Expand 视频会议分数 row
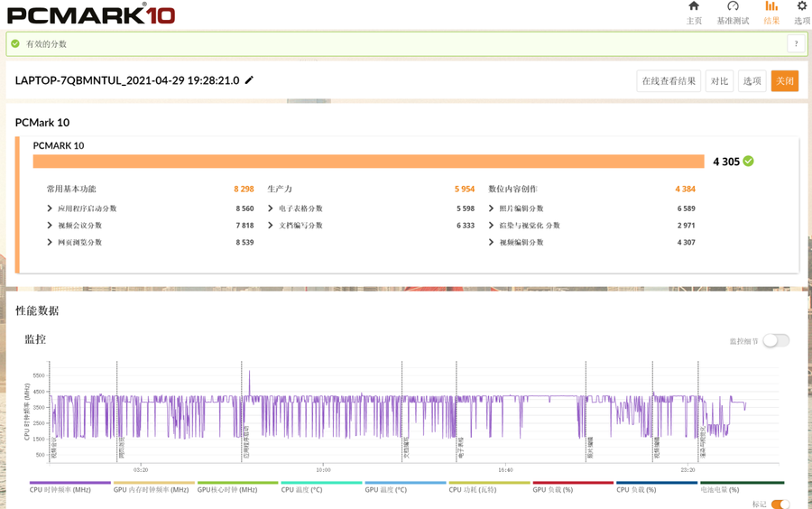 (50, 226)
